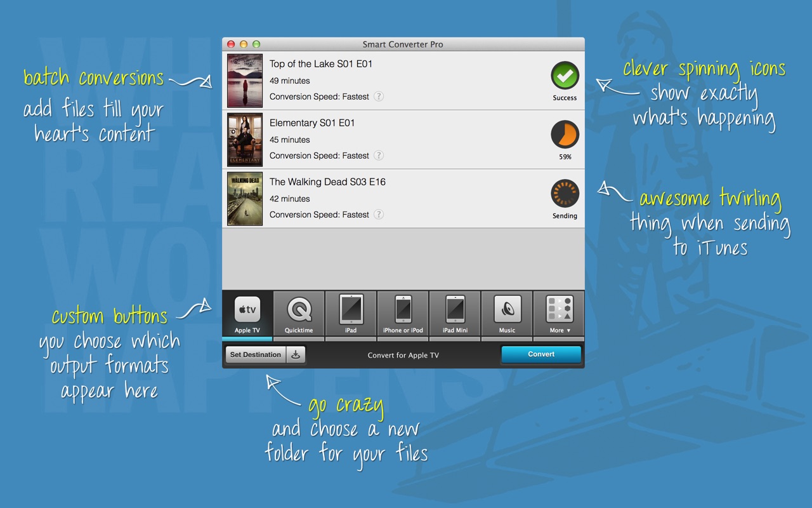Open help for Walking Dead conversion speed
Viewport: 812px width, 508px height.
click(x=379, y=215)
